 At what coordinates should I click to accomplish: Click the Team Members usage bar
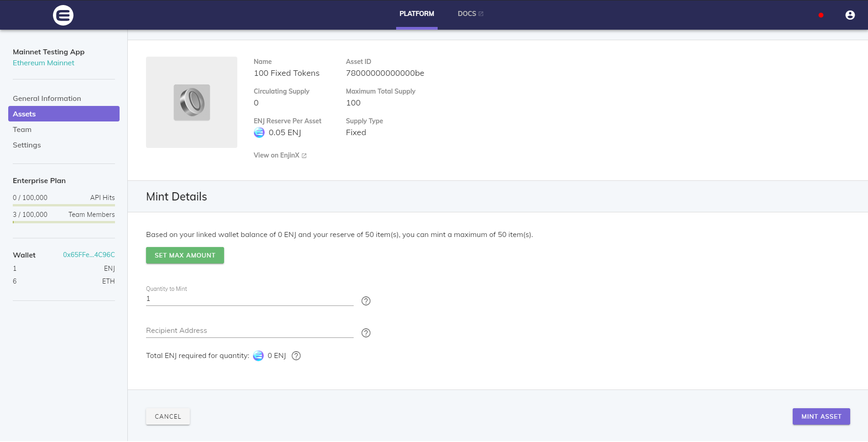[x=64, y=222]
